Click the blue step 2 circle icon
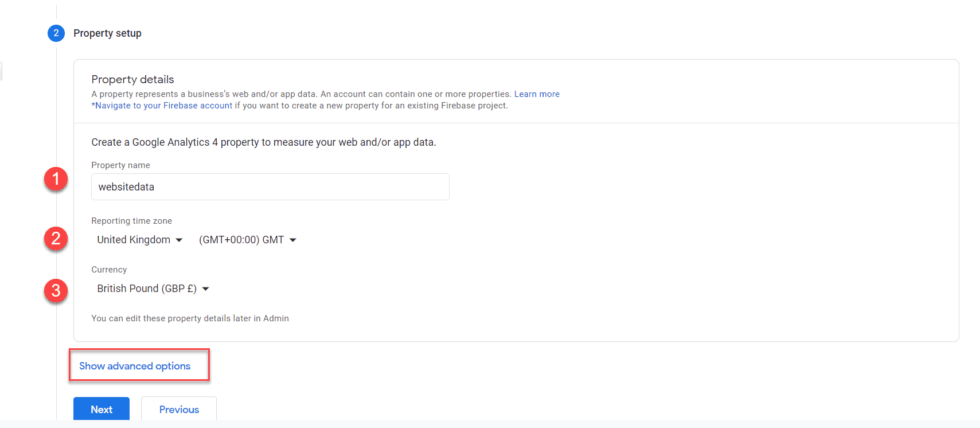Image resolution: width=980 pixels, height=428 pixels. [56, 33]
